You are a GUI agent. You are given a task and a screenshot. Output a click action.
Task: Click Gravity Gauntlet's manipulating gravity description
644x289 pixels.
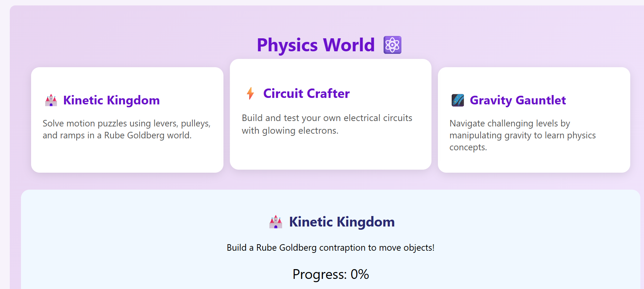pyautogui.click(x=523, y=135)
